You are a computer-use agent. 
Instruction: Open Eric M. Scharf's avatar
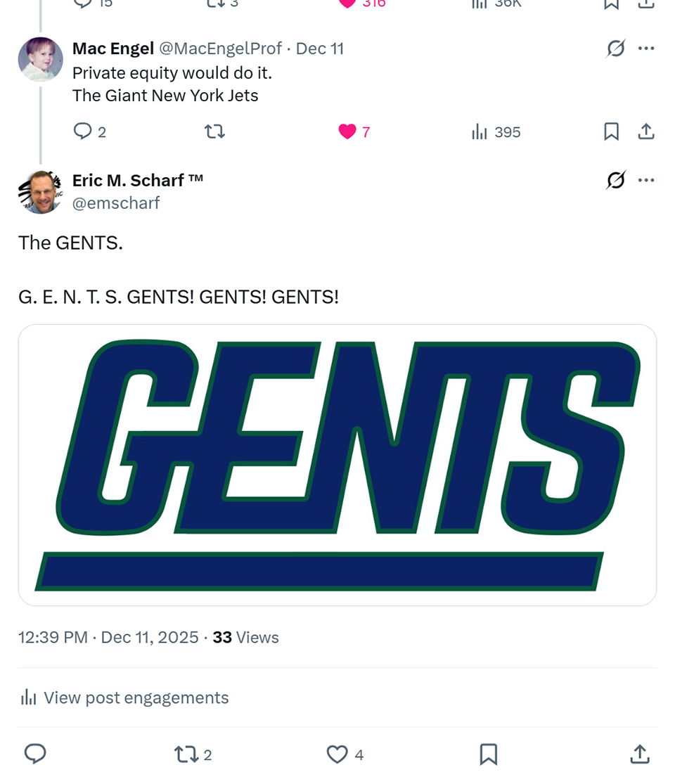click(x=41, y=191)
